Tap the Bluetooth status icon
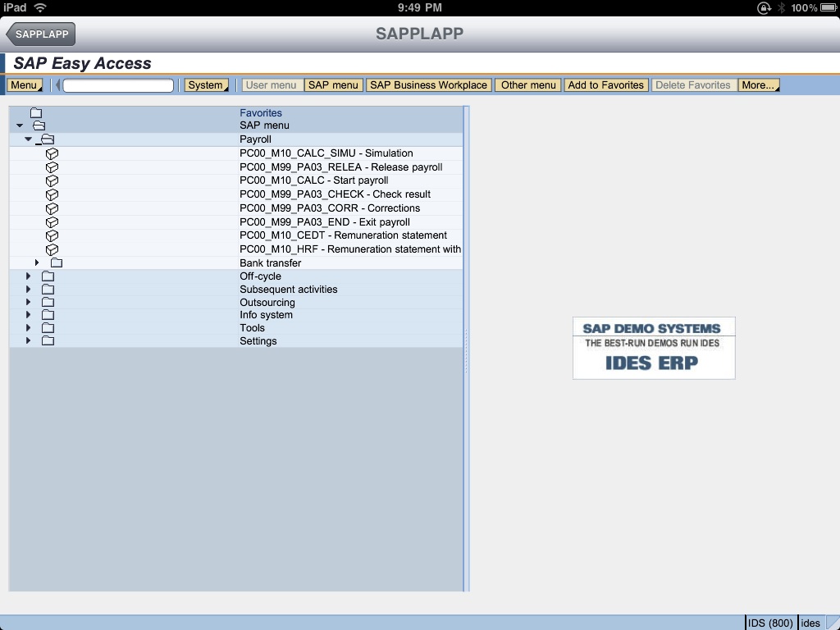The image size is (840, 630). 781,7
